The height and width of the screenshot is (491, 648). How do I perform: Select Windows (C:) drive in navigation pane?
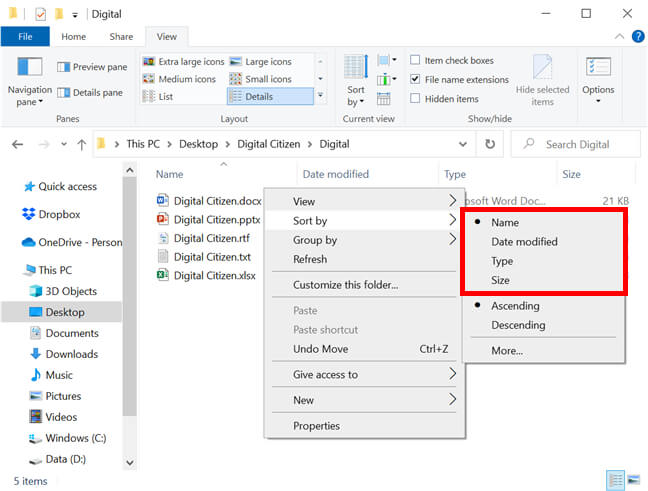[x=67, y=438]
